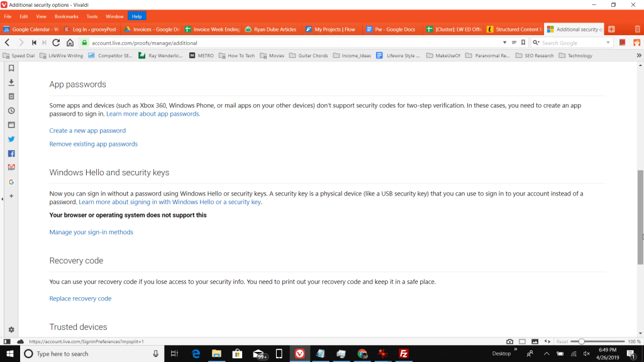Open the Twitter web panel
Image resolution: width=644 pixels, height=362 pixels.
(11, 139)
